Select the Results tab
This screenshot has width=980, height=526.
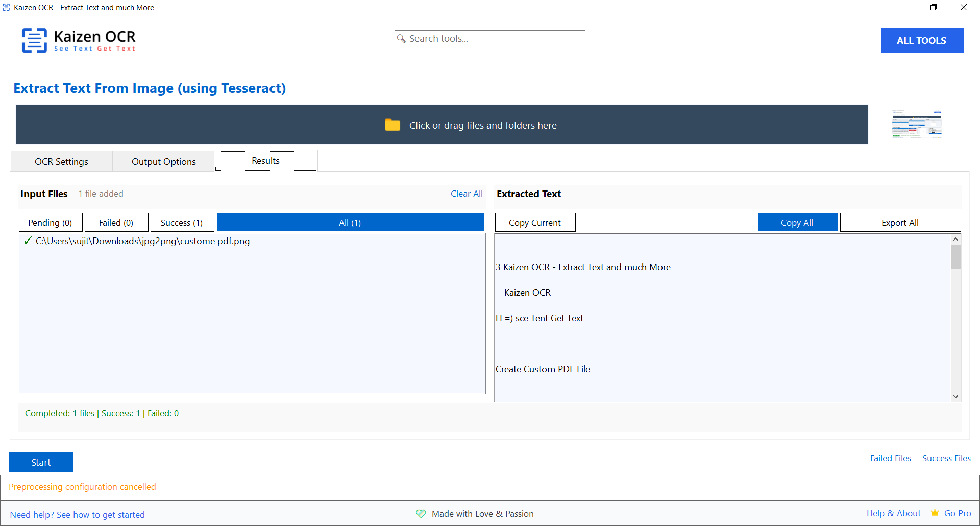pos(265,161)
